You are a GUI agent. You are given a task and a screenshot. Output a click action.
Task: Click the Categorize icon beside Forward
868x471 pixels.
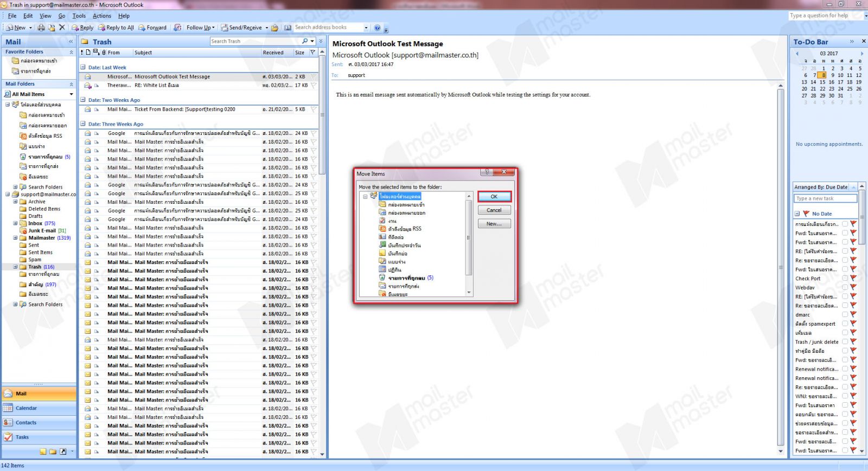click(177, 28)
